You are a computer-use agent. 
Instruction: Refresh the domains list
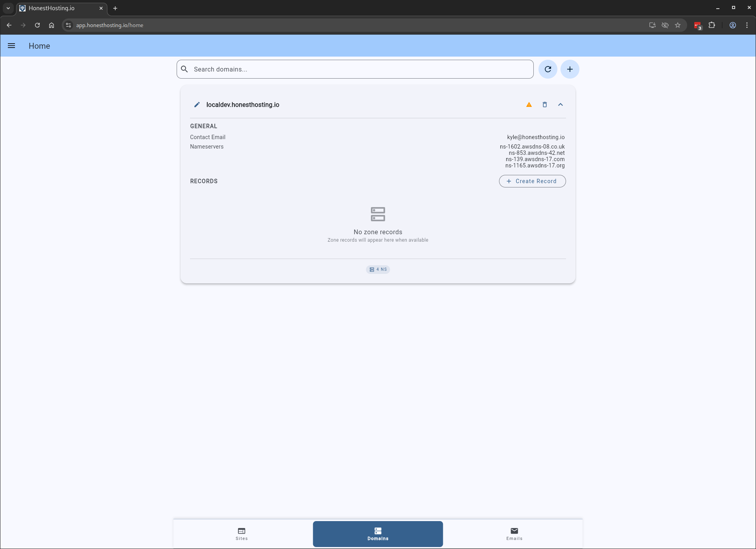point(548,69)
